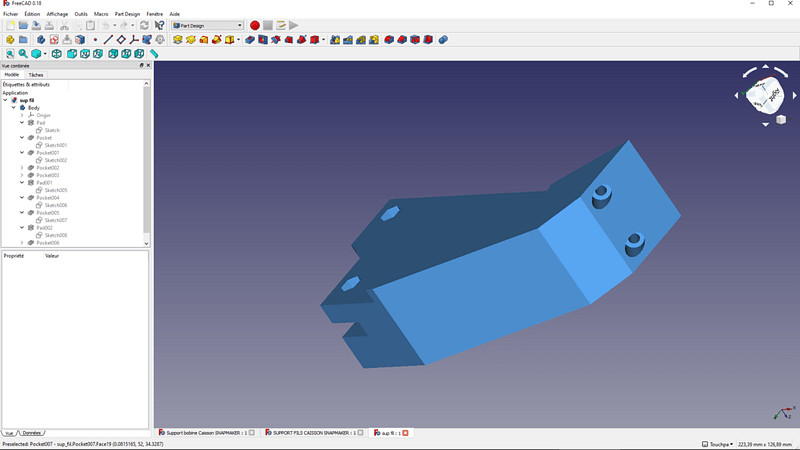
Task: Click the navigation cube in viewport
Action: point(764,95)
